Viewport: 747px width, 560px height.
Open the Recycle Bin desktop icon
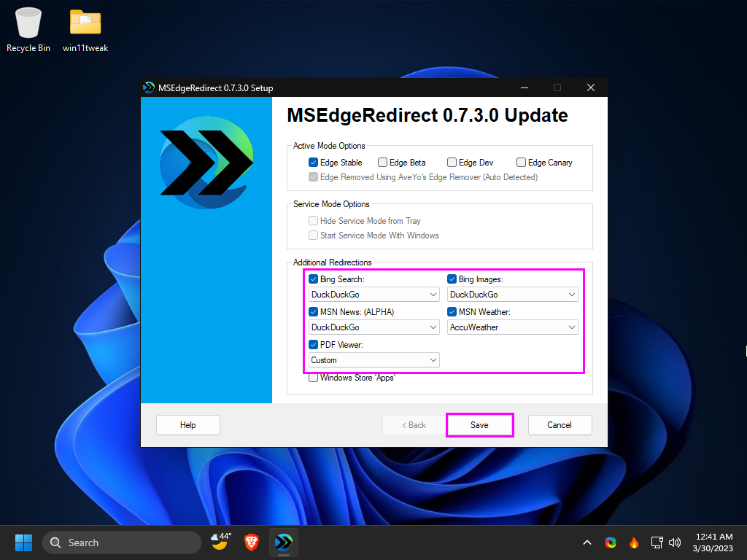pyautogui.click(x=28, y=29)
